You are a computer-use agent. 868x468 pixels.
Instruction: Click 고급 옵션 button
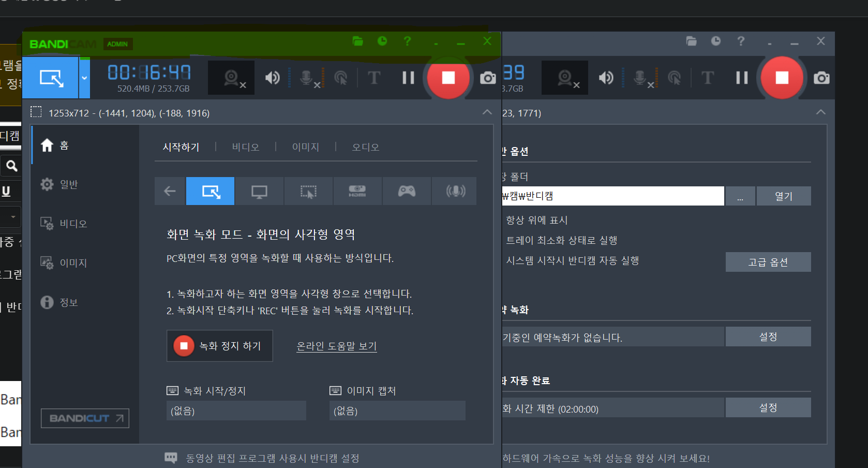click(x=768, y=262)
